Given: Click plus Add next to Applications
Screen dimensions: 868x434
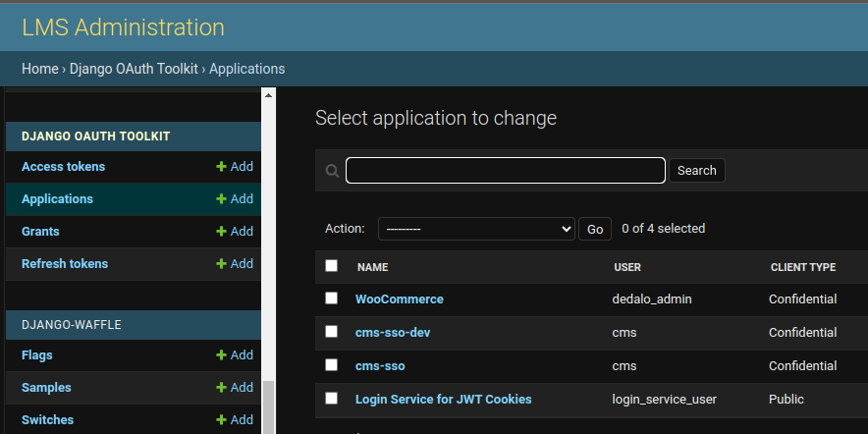Looking at the screenshot, I should pyautogui.click(x=235, y=198).
